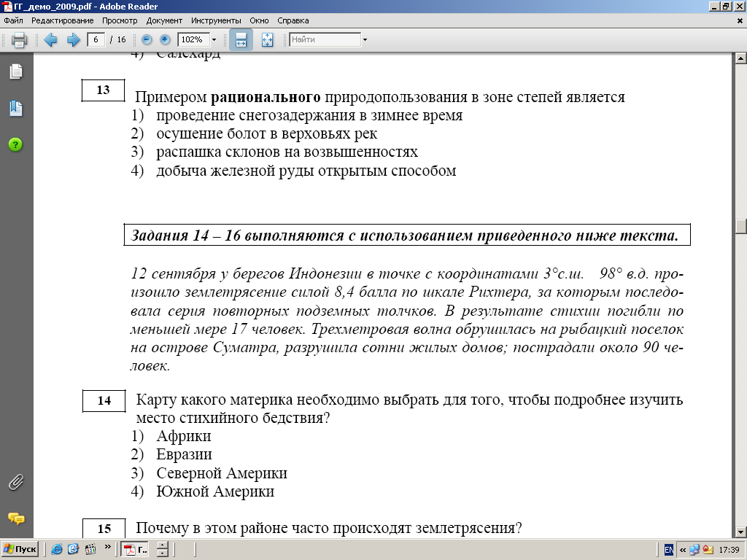Open the Файл menu
The width and height of the screenshot is (747, 560).
(13, 20)
